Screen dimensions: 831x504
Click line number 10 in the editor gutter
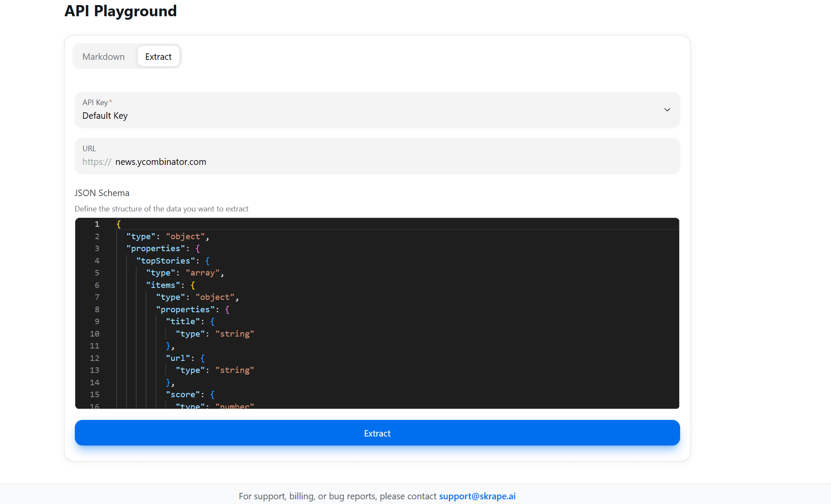(x=94, y=334)
